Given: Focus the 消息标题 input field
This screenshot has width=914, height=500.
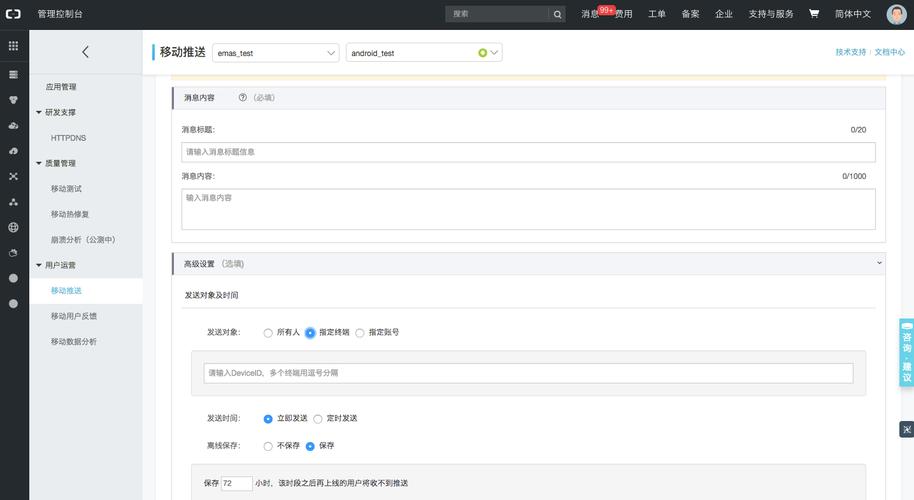Looking at the screenshot, I should pos(528,152).
